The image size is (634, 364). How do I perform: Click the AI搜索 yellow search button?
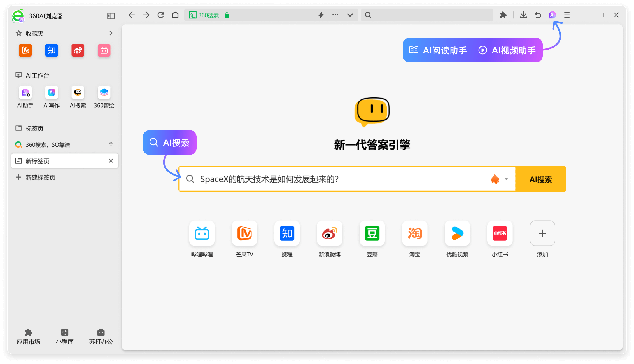click(x=540, y=179)
